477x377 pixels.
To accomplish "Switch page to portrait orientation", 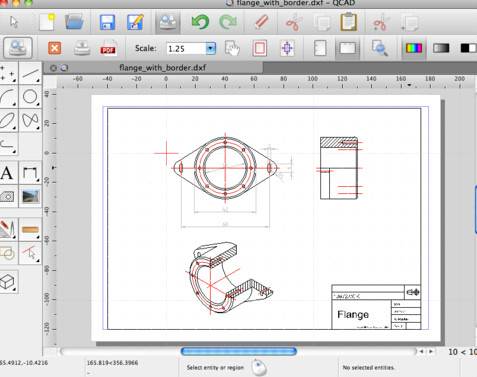I will click(x=320, y=48).
